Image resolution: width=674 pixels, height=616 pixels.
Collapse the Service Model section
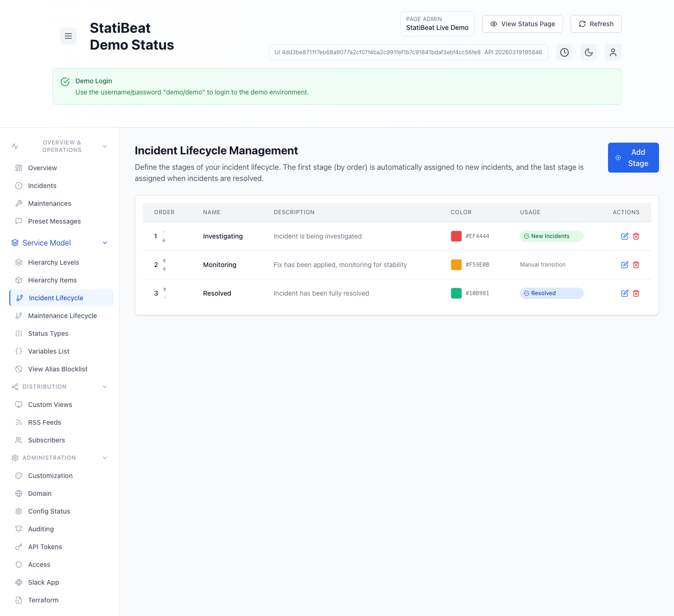coord(105,243)
